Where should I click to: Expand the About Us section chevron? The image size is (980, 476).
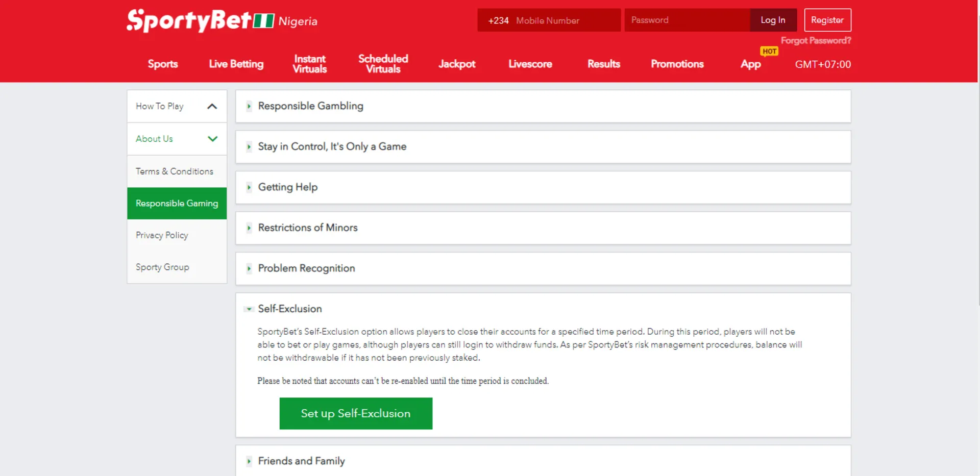212,139
